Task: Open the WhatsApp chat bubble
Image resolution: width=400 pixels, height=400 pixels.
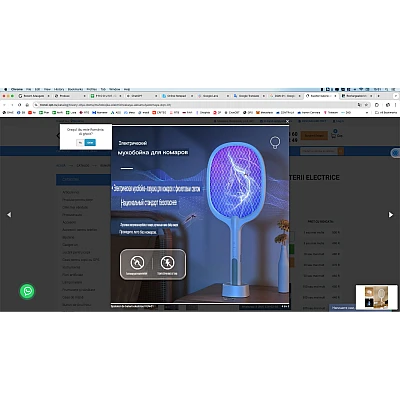Action: pos(27,291)
